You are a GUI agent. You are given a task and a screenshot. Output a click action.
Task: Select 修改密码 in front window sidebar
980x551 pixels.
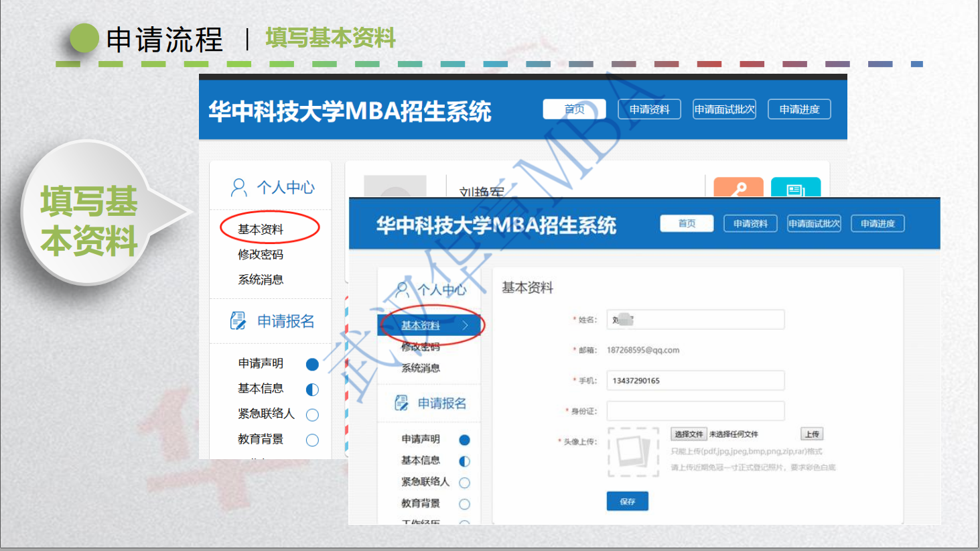tap(421, 347)
